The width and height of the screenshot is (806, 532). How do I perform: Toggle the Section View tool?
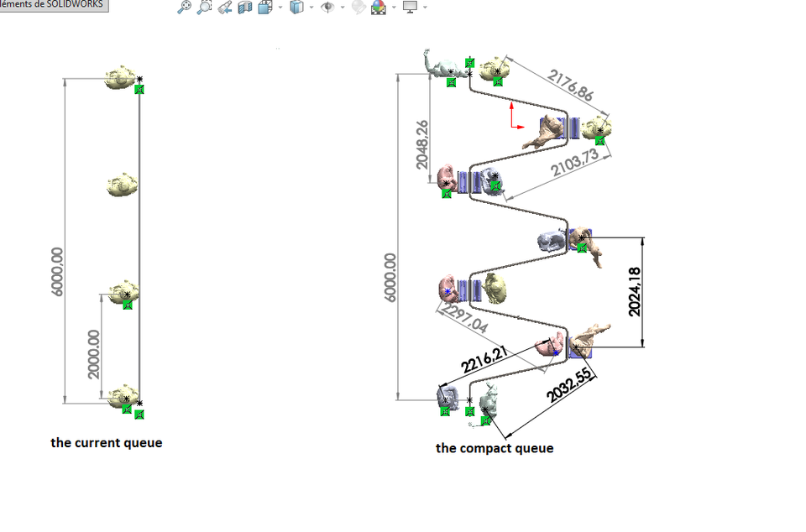(x=245, y=8)
